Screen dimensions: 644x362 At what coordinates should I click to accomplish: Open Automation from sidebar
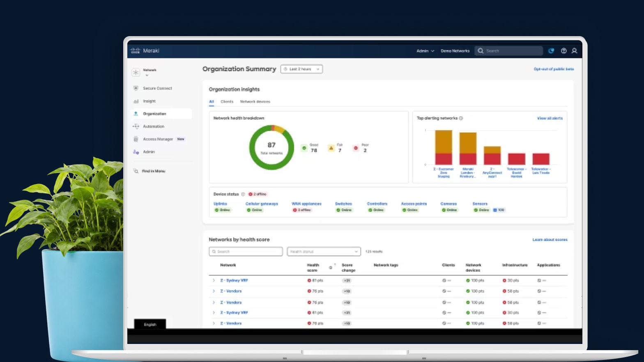point(153,126)
